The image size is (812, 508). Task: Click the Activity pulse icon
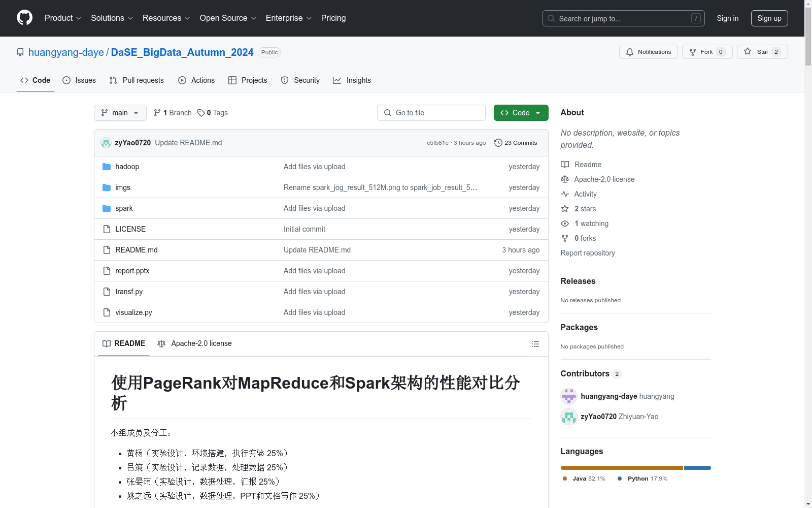[x=565, y=194]
